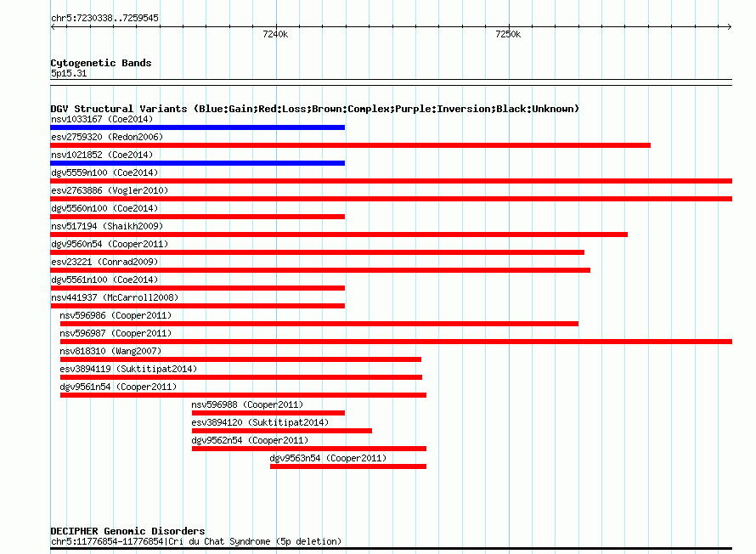Click the red dgv5561n100 loss bar
The width and height of the screenshot is (756, 554).
(198, 288)
